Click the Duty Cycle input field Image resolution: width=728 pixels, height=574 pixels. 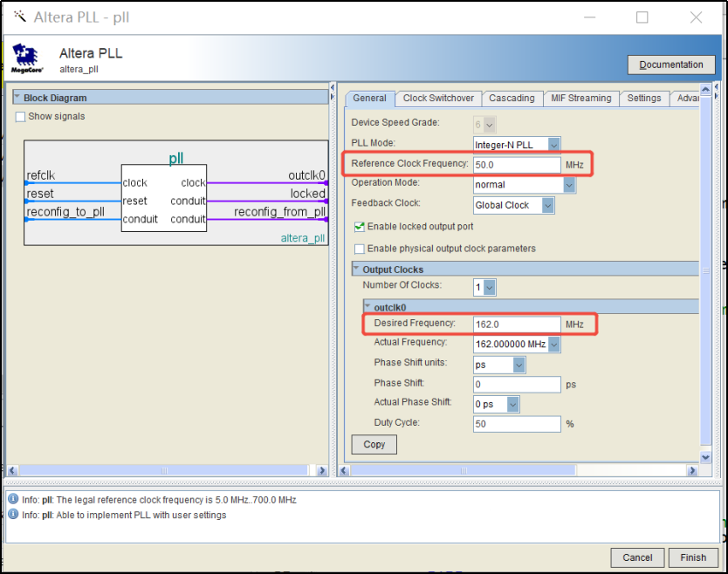tap(517, 424)
